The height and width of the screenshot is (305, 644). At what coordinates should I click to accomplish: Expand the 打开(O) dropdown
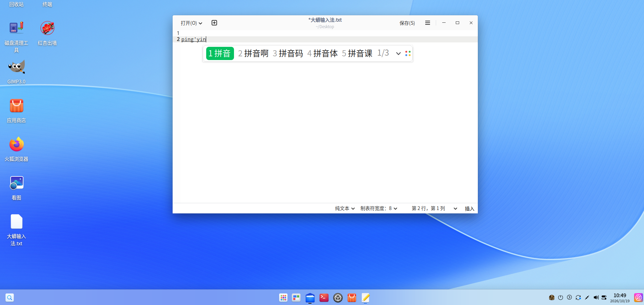(x=191, y=23)
